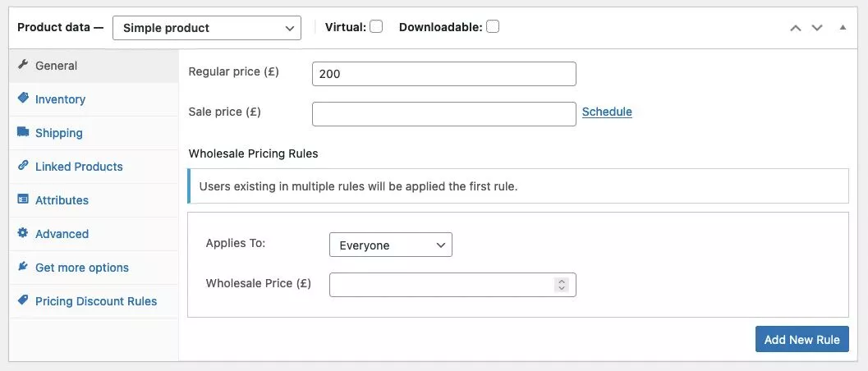Screen dimensions: 868x371
Task: Collapse the Product data panel triangle
Action: tap(843, 27)
